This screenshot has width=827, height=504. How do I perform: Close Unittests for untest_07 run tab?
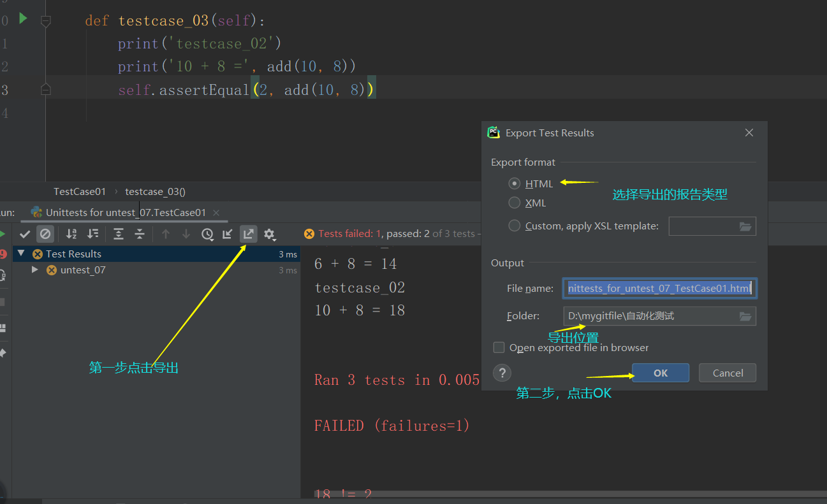click(216, 213)
